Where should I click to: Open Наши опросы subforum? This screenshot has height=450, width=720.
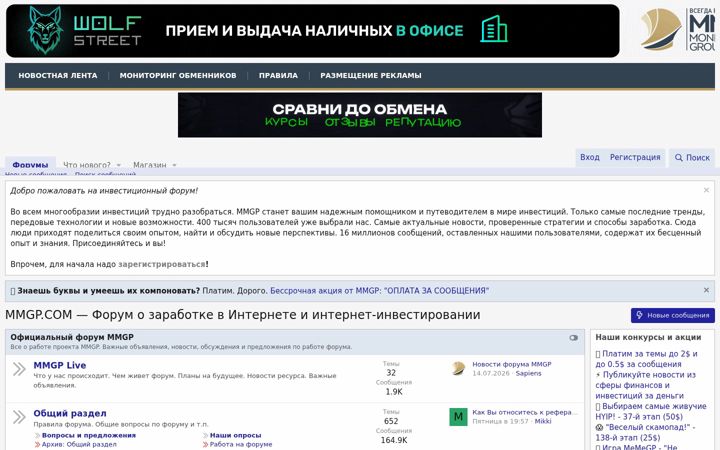(x=236, y=435)
